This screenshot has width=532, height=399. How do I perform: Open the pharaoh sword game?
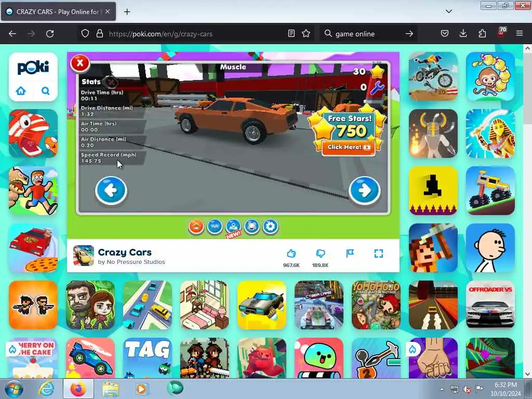pyautogui.click(x=490, y=134)
